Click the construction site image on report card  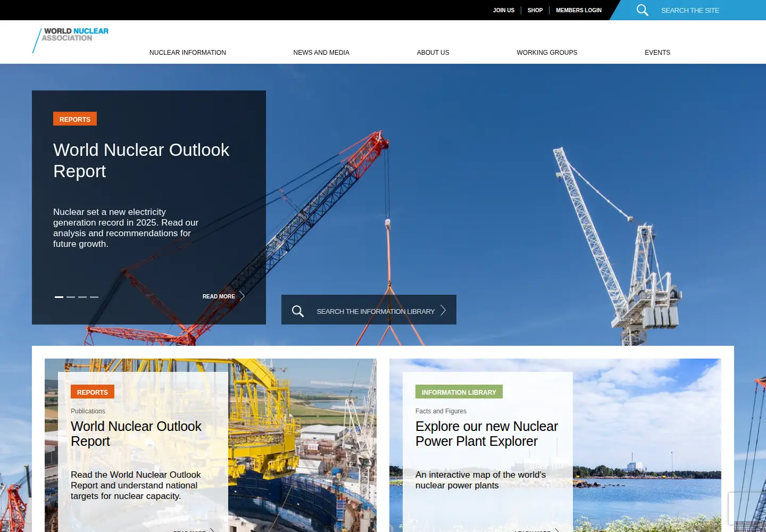point(302,445)
